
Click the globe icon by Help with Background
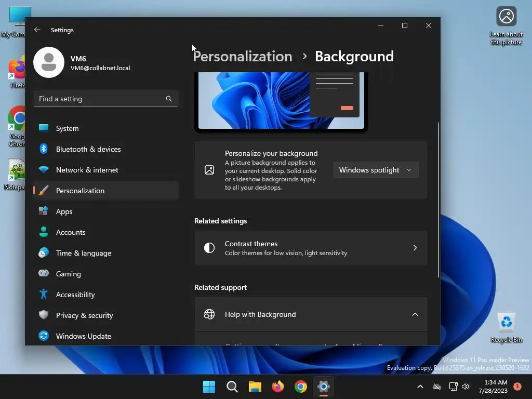pyautogui.click(x=209, y=314)
